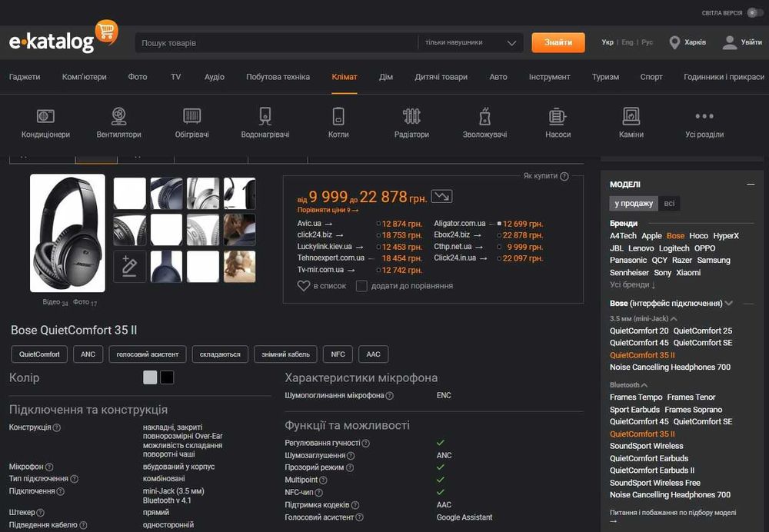Viewport: 769px width, 532px height.
Task: Click the Пошук товарів search field
Action: click(x=276, y=42)
